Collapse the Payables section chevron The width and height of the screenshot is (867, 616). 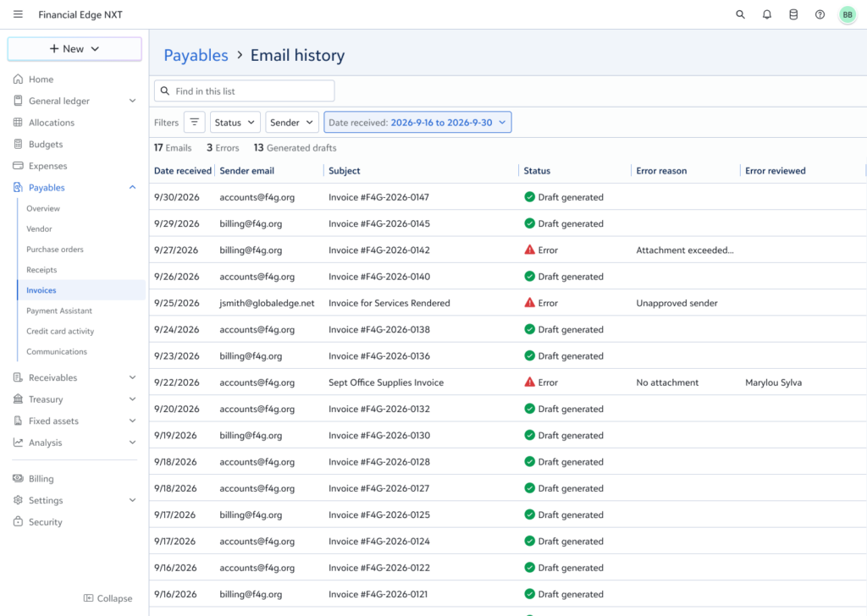point(133,187)
